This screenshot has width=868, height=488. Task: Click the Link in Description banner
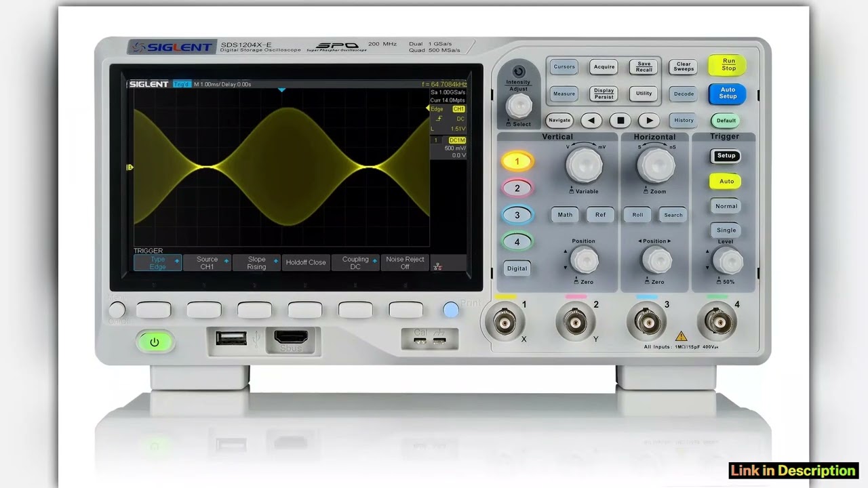tap(793, 470)
